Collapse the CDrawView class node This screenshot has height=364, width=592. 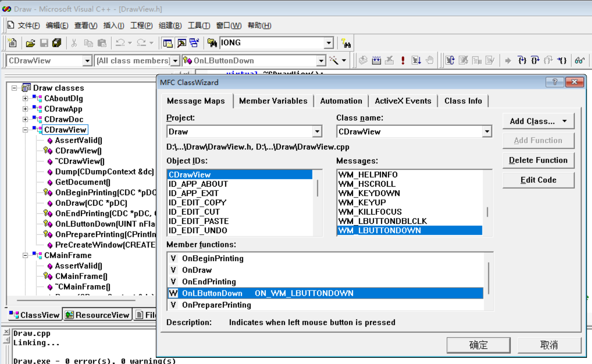(x=25, y=130)
